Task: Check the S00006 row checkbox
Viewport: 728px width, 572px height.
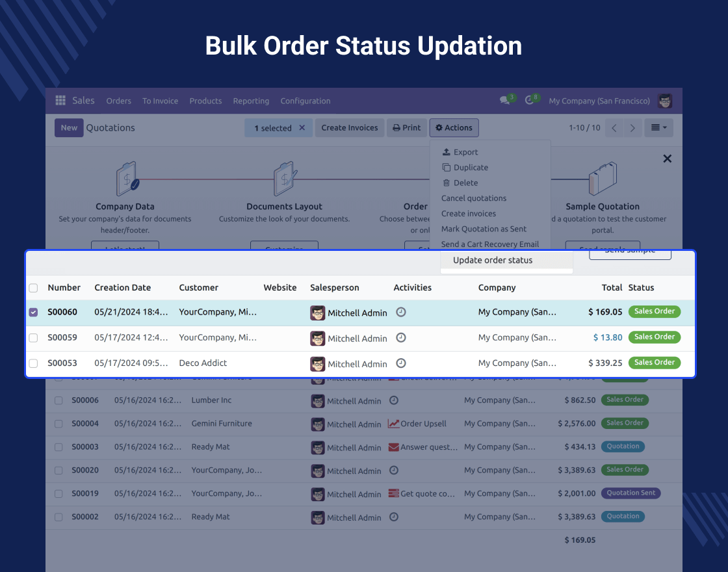Action: [x=58, y=400]
